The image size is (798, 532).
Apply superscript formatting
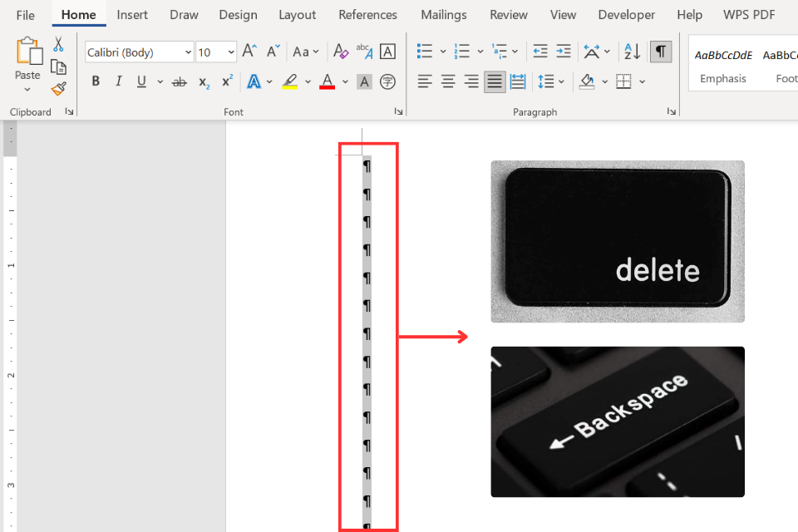(x=227, y=81)
